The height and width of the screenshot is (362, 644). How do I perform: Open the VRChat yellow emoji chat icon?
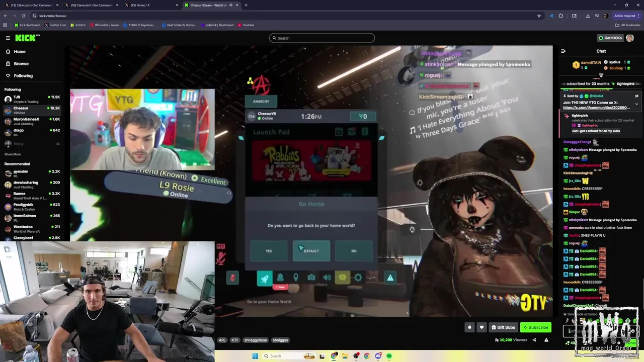343,278
